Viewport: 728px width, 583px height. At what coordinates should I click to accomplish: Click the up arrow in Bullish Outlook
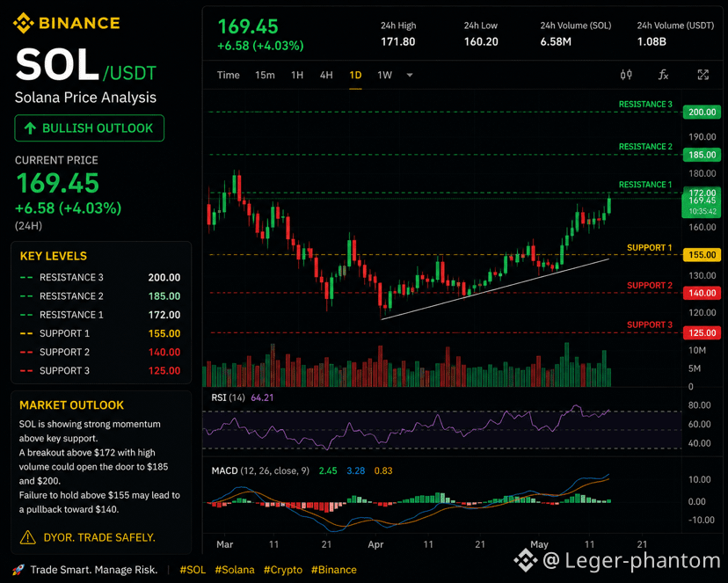[30, 128]
